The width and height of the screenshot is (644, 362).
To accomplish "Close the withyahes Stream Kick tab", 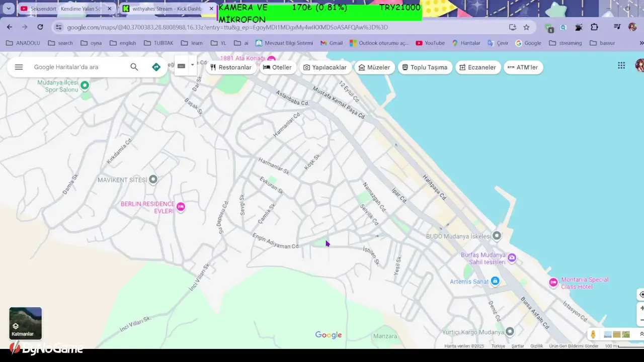I will click(211, 9).
